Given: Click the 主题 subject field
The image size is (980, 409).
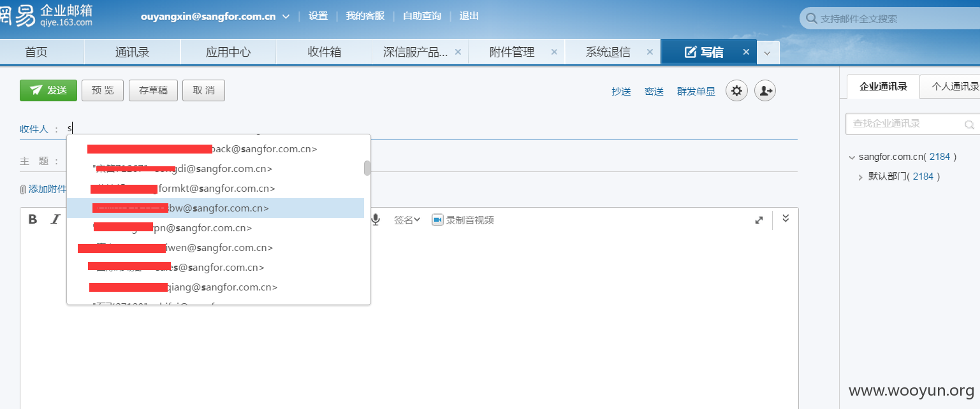Looking at the screenshot, I should (x=432, y=161).
